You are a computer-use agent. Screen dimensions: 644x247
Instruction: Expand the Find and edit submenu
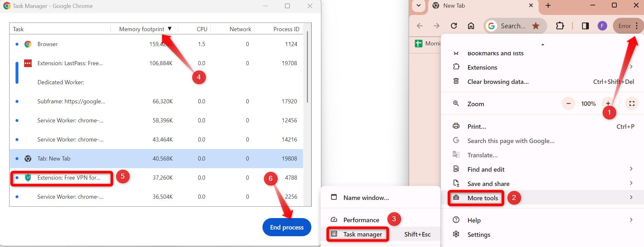coord(542,169)
